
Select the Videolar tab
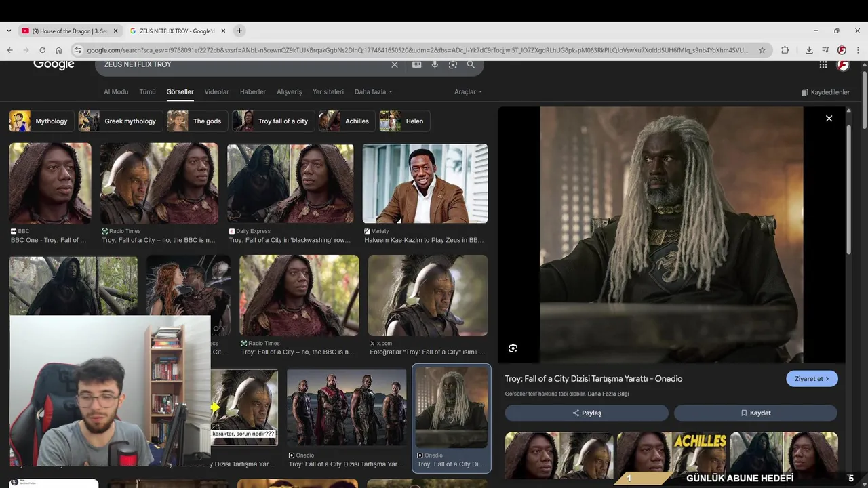point(217,91)
